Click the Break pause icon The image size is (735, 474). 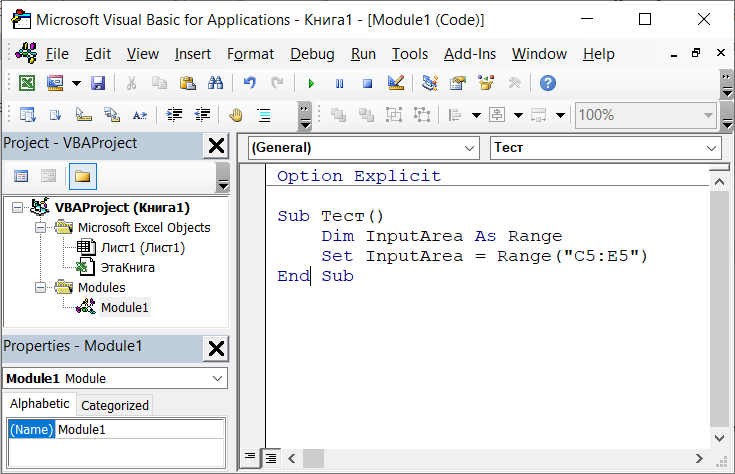coord(339,84)
